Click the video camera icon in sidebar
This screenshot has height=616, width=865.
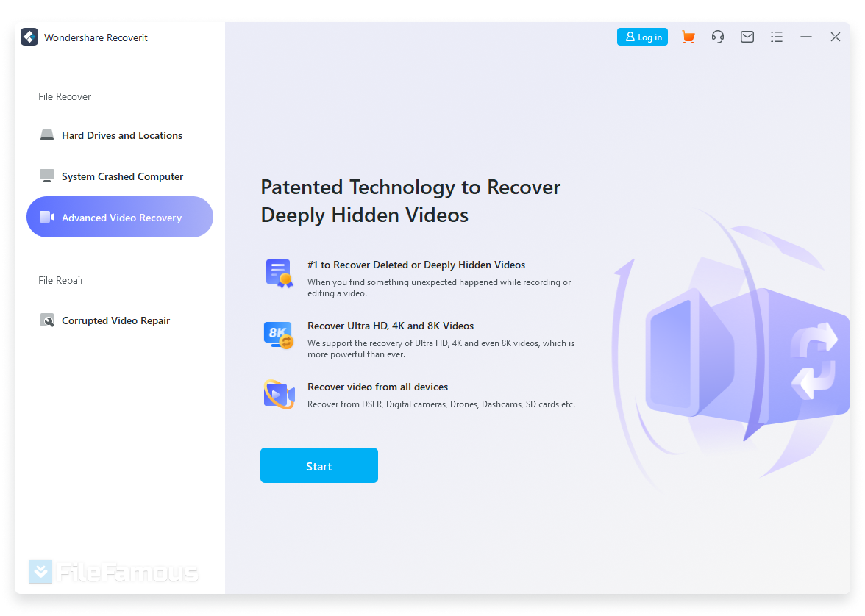(47, 218)
